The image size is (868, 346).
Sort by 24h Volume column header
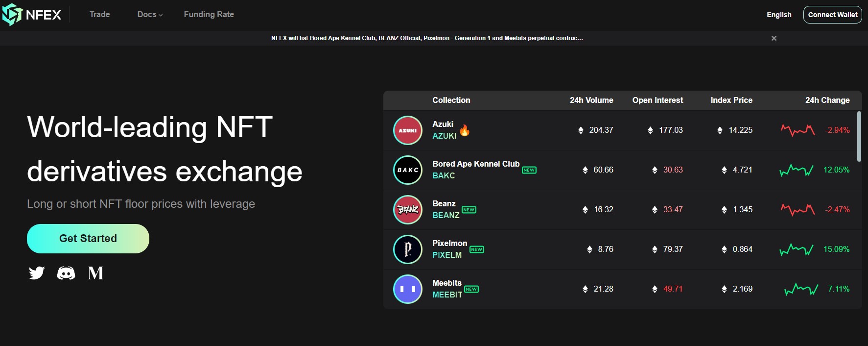click(x=591, y=100)
